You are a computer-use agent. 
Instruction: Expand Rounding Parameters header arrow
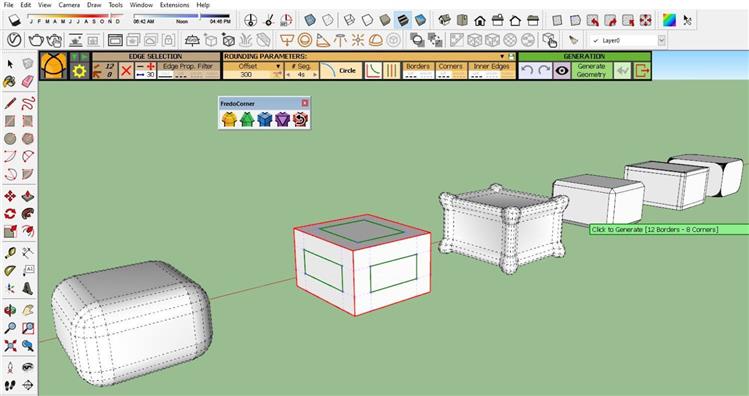click(x=502, y=56)
